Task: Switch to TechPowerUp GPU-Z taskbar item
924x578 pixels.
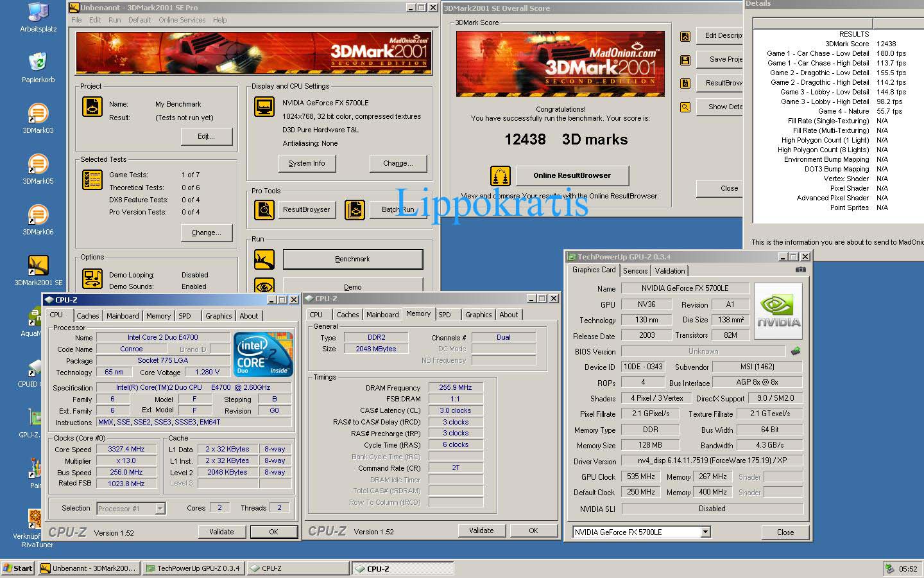Action: (x=193, y=568)
